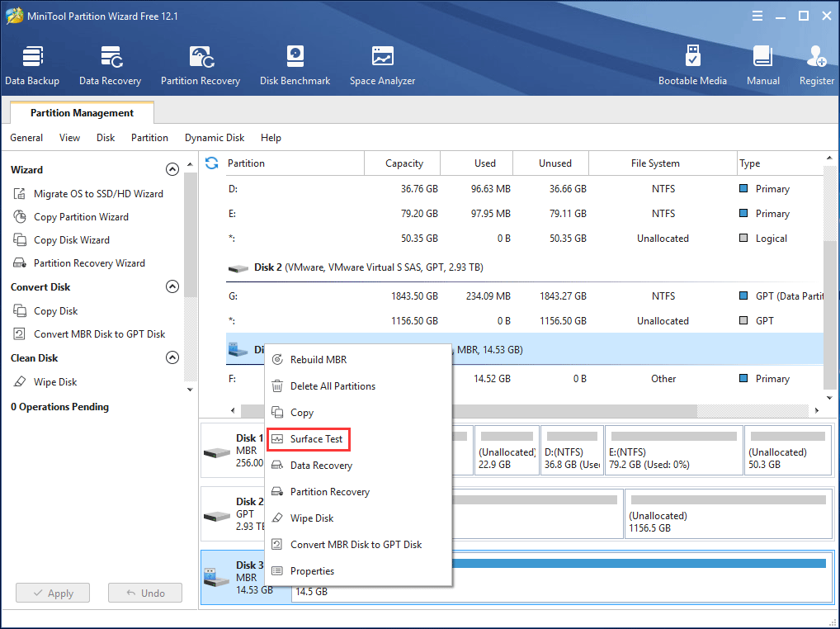Collapse the Wizard section
This screenshot has height=629, width=840.
172,169
